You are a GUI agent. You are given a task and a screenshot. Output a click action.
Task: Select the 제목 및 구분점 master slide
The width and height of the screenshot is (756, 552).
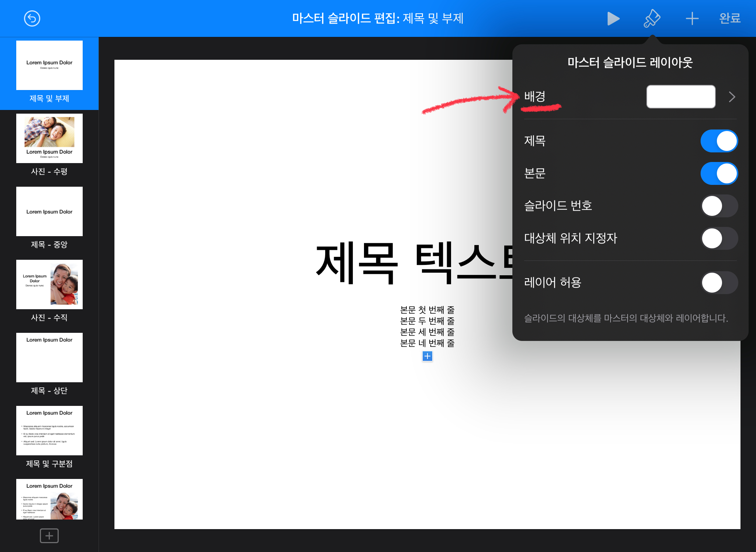49,431
